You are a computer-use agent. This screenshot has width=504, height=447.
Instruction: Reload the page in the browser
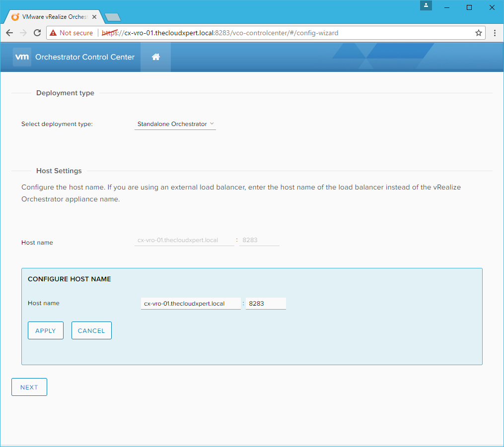pyautogui.click(x=37, y=33)
